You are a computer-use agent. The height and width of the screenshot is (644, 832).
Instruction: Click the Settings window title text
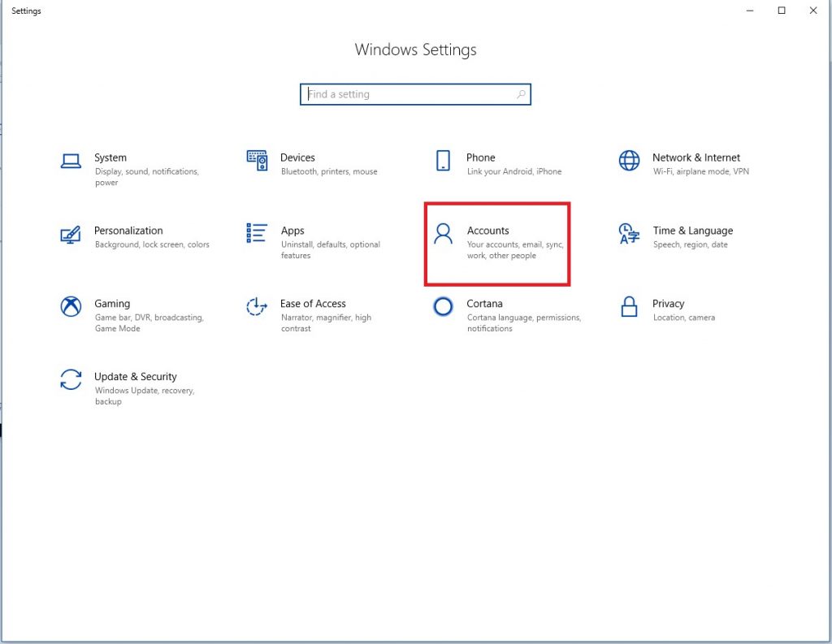pyautogui.click(x=26, y=11)
